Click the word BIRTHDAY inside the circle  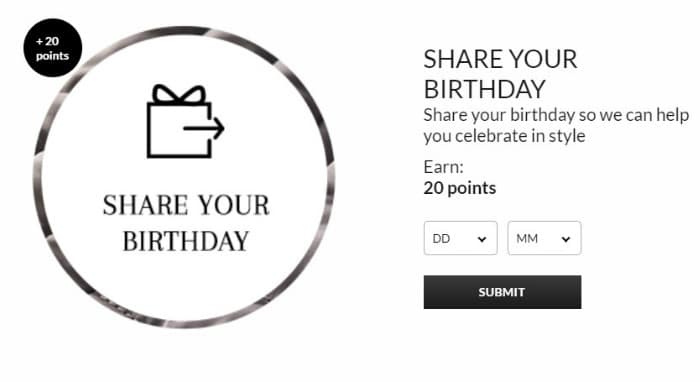[186, 241]
